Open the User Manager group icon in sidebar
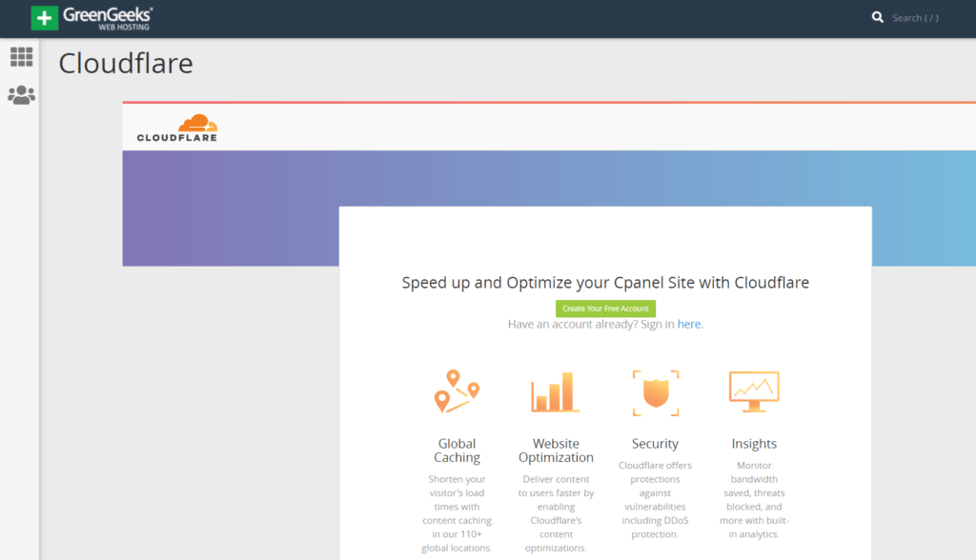The width and height of the screenshot is (976, 560). click(21, 94)
